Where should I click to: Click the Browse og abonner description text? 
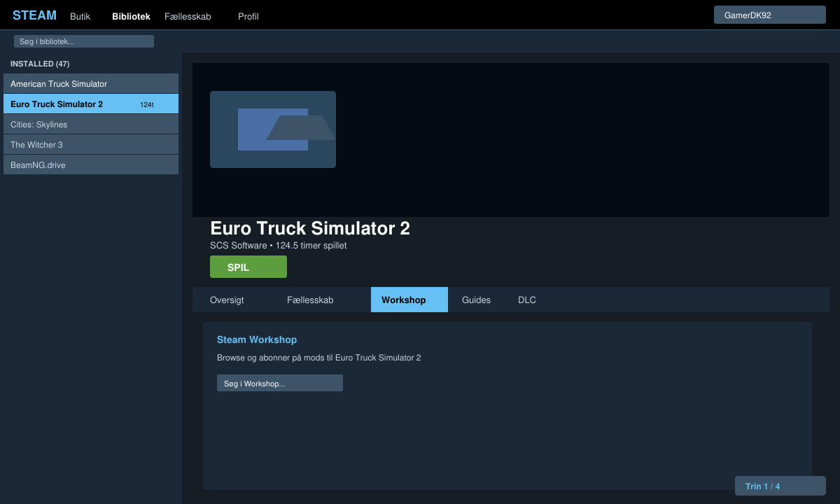click(x=319, y=358)
